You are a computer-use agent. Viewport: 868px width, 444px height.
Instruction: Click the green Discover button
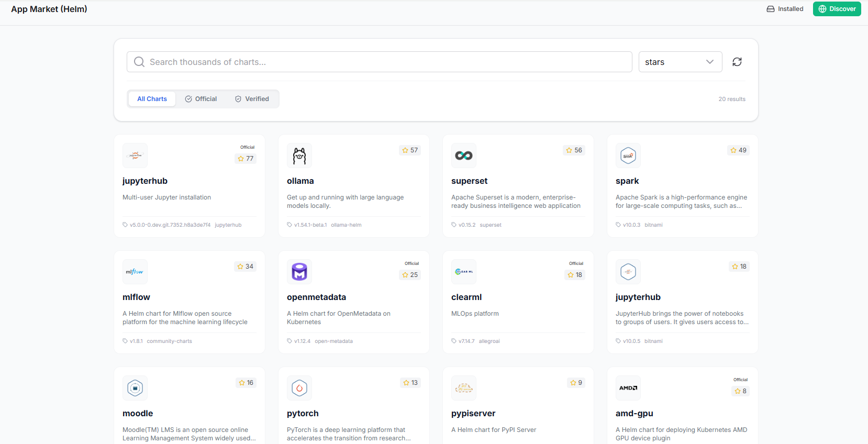(837, 9)
